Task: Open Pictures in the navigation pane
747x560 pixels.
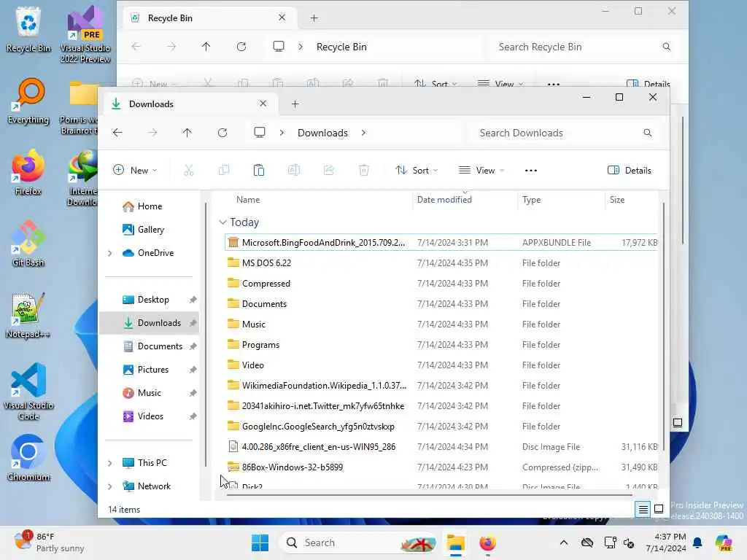Action: tap(153, 370)
